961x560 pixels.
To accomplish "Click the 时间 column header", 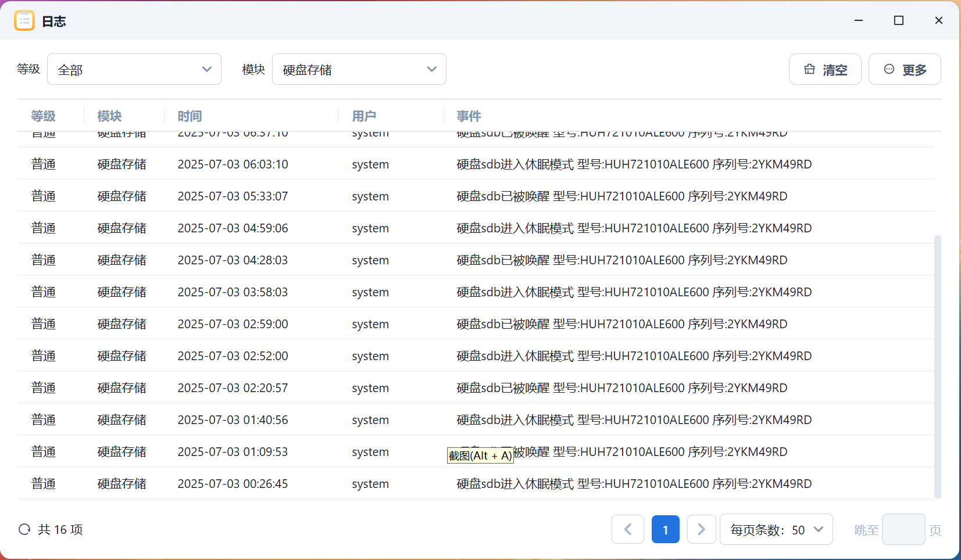I will (190, 116).
